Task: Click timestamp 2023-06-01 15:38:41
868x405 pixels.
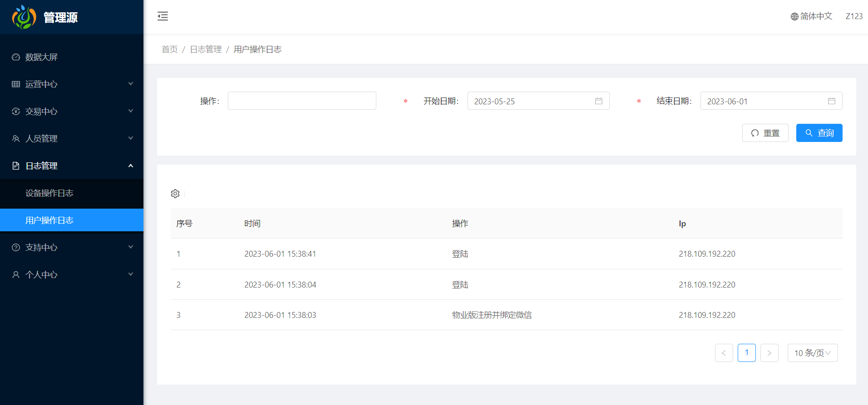Action: 280,254
